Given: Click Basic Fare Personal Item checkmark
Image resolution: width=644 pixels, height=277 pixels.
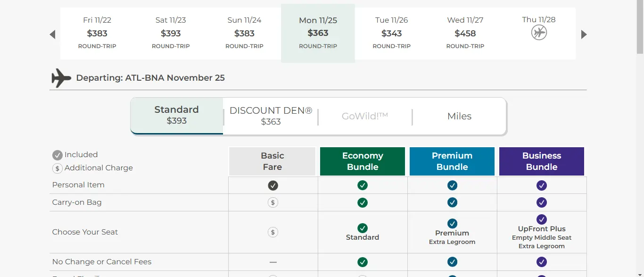Looking at the screenshot, I should click(273, 185).
